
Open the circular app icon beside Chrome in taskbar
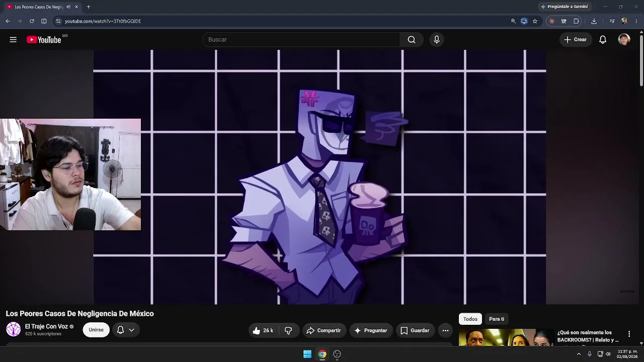click(337, 354)
